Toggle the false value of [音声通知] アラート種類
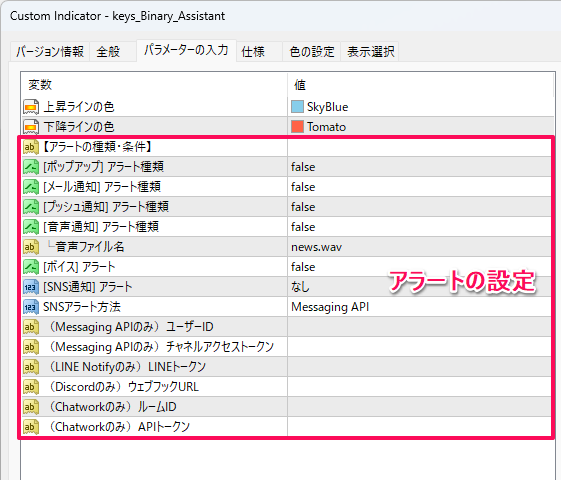Image resolution: width=561 pixels, height=480 pixels. pos(419,227)
